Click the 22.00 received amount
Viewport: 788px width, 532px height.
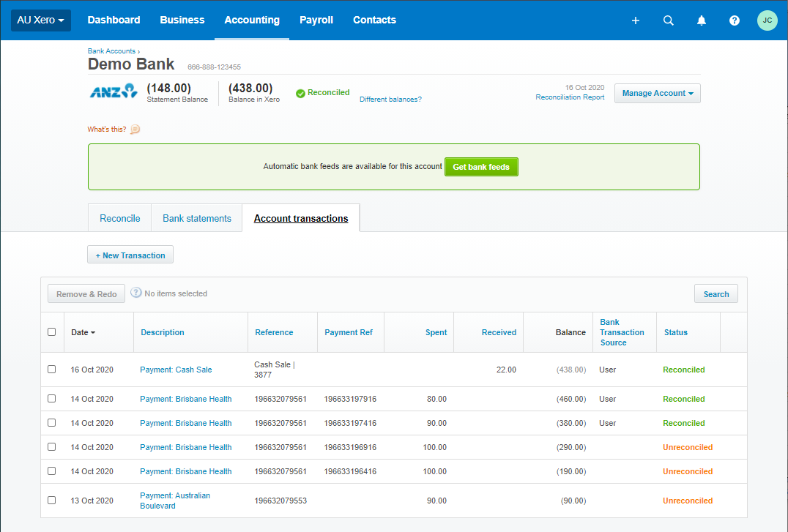click(x=506, y=370)
